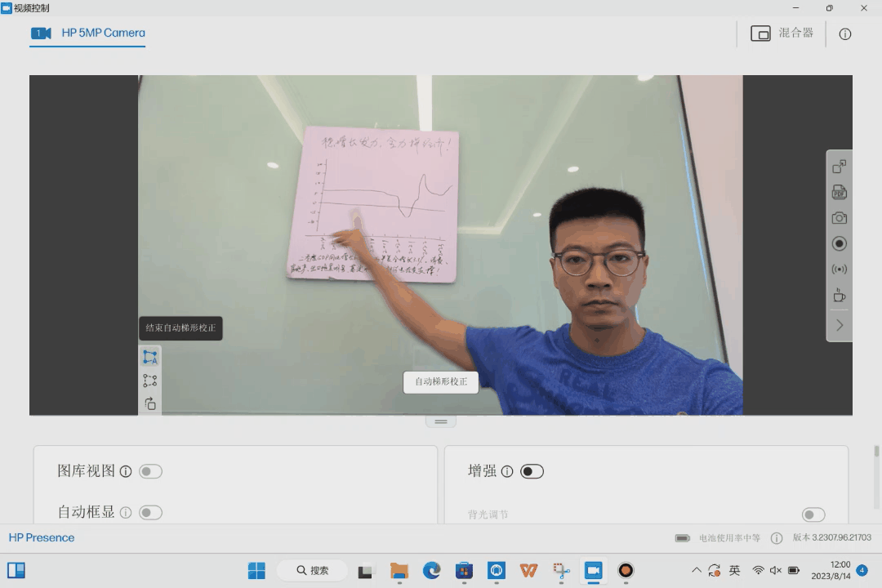Start recording with the record icon
This screenshot has height=588, width=882.
[x=839, y=243]
